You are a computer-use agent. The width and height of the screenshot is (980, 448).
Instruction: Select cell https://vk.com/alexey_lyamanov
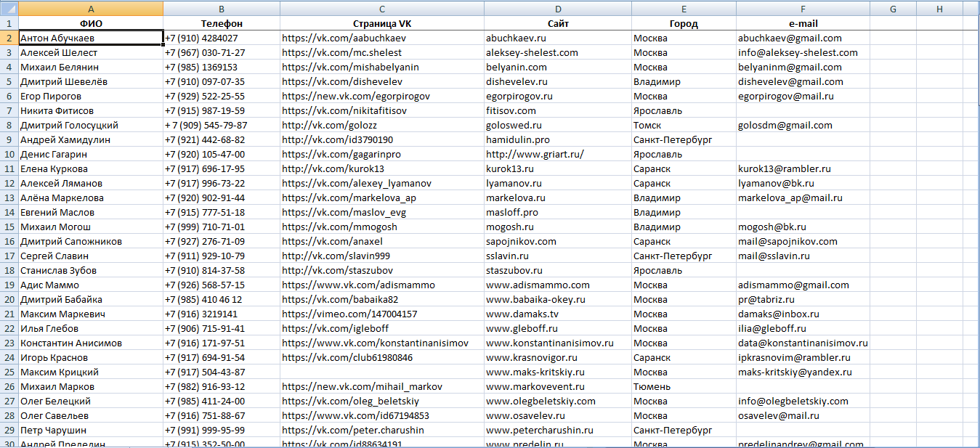pos(381,183)
